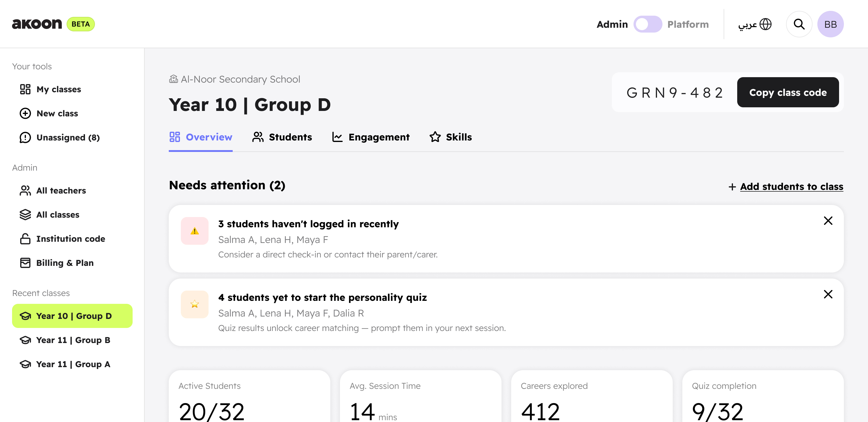Go to Billing & Plan

click(x=57, y=263)
